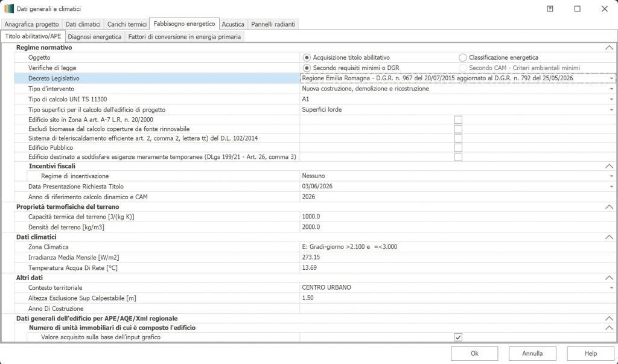Image resolution: width=618 pixels, height=364 pixels.
Task: Click the empty Anno Di Costruzione field
Action: 457,308
